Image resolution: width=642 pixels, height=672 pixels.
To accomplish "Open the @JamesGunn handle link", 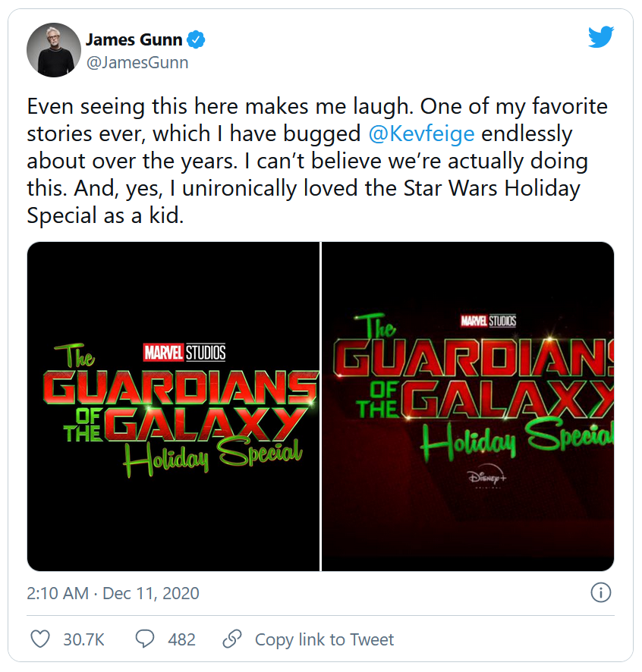I will [137, 62].
